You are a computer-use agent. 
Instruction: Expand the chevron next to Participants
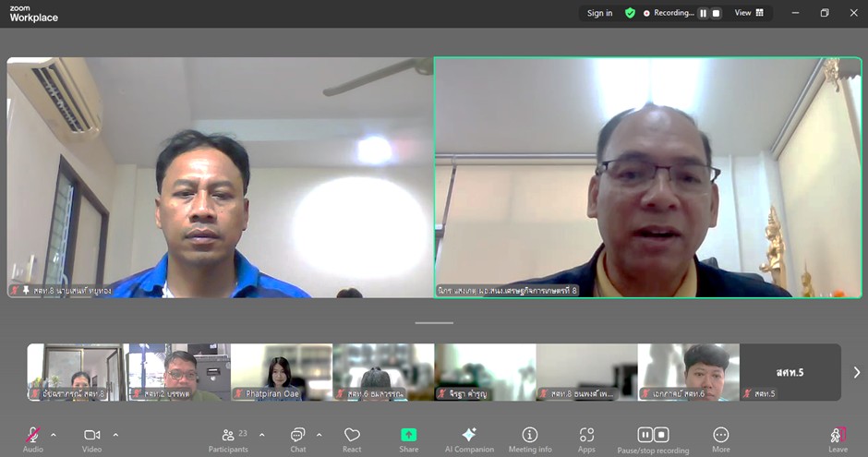(x=262, y=434)
